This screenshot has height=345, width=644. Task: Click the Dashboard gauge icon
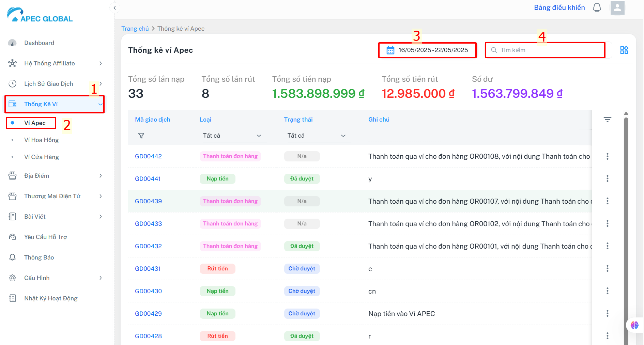(x=12, y=43)
